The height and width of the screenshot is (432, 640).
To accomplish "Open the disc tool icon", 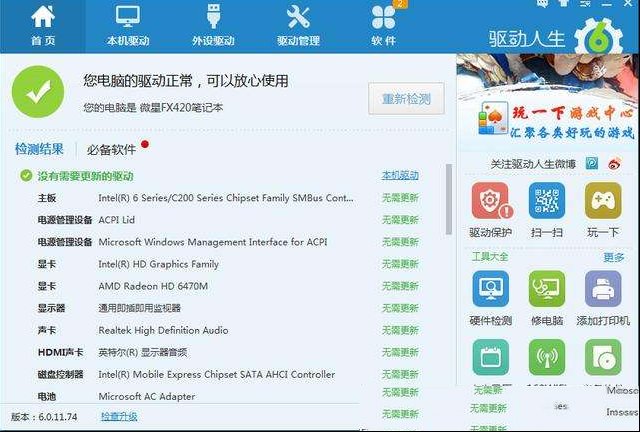I will (603, 357).
